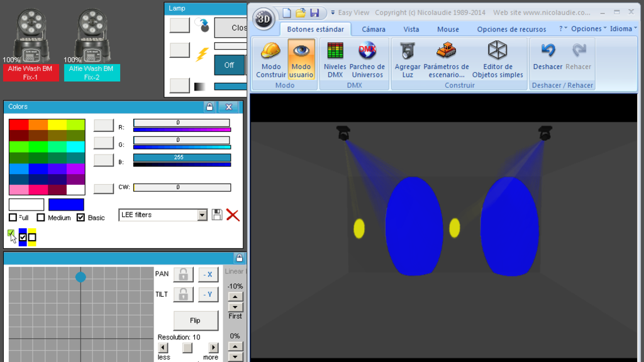This screenshot has height=362, width=644.
Task: Select Alfie Wash BM Fix-2 fixture
Action: [x=92, y=73]
